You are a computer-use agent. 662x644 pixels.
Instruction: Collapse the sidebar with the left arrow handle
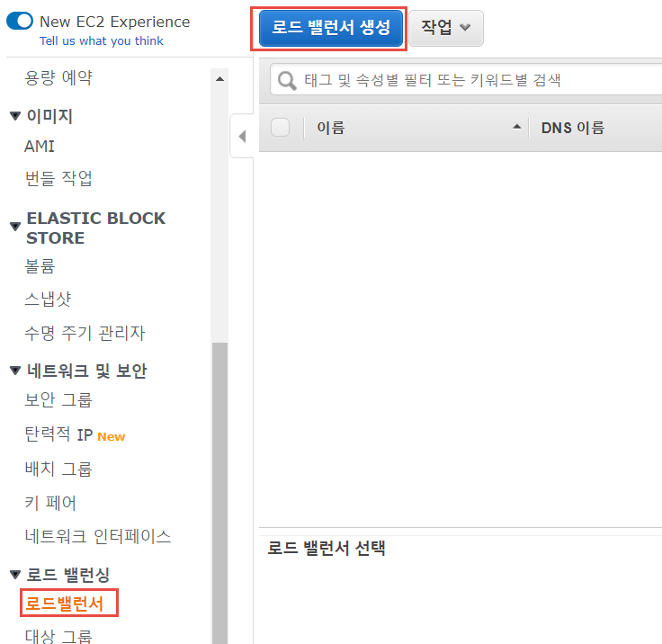click(242, 137)
